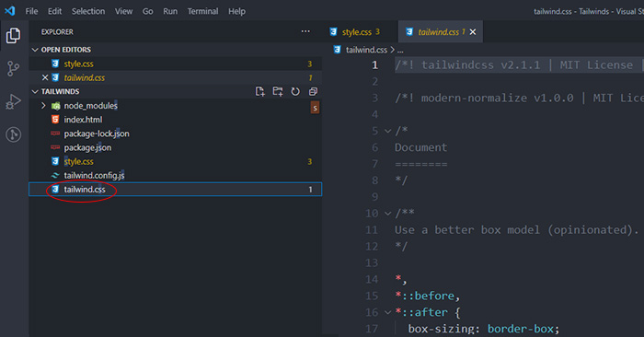Image resolution: width=644 pixels, height=337 pixels.
Task: Click CSS icon of style.css in Open Editors
Action: click(55, 64)
